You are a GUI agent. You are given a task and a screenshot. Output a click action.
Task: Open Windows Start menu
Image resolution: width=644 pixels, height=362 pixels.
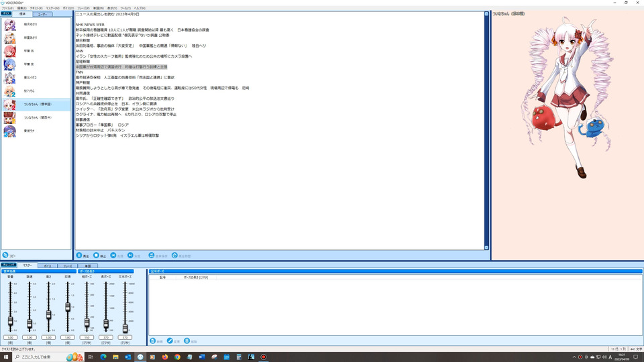pyautogui.click(x=6, y=357)
